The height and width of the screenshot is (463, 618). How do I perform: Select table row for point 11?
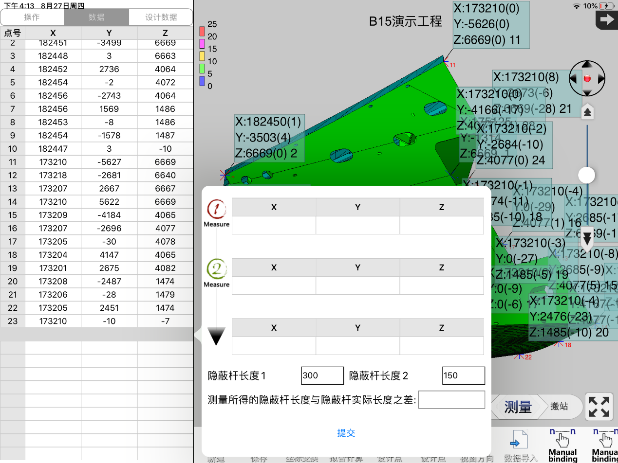tap(96, 160)
